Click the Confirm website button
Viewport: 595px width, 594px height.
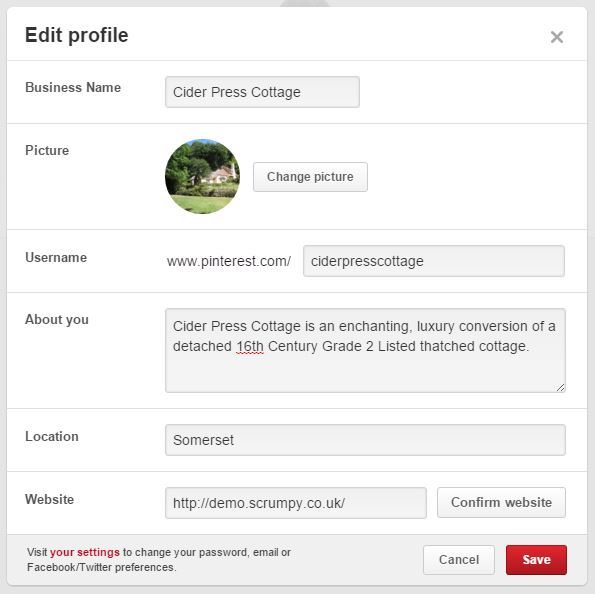[501, 503]
